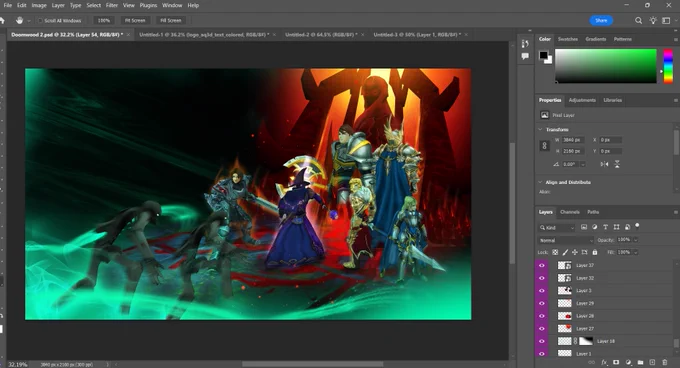Click Prevent artboard auto-nesting lock icon
This screenshot has height=368, width=680.
coord(585,252)
